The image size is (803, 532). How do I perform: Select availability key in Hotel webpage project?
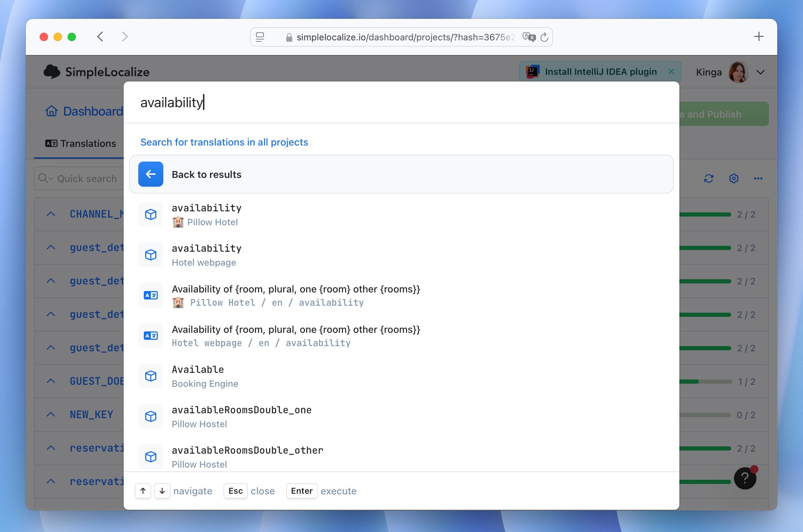click(206, 255)
